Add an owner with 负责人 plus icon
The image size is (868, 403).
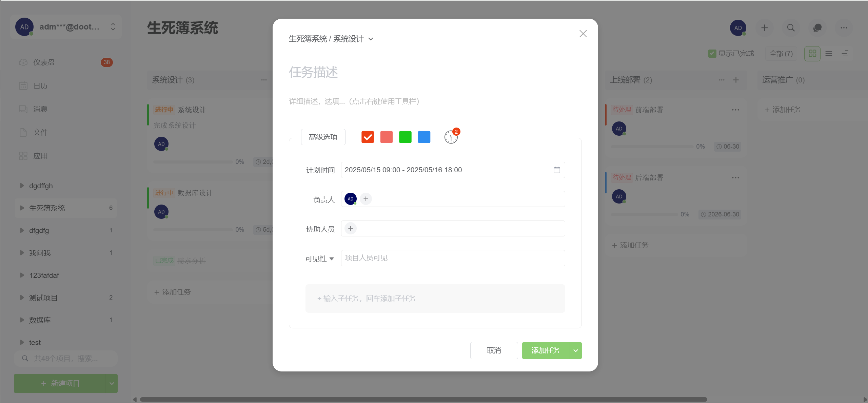(x=366, y=199)
